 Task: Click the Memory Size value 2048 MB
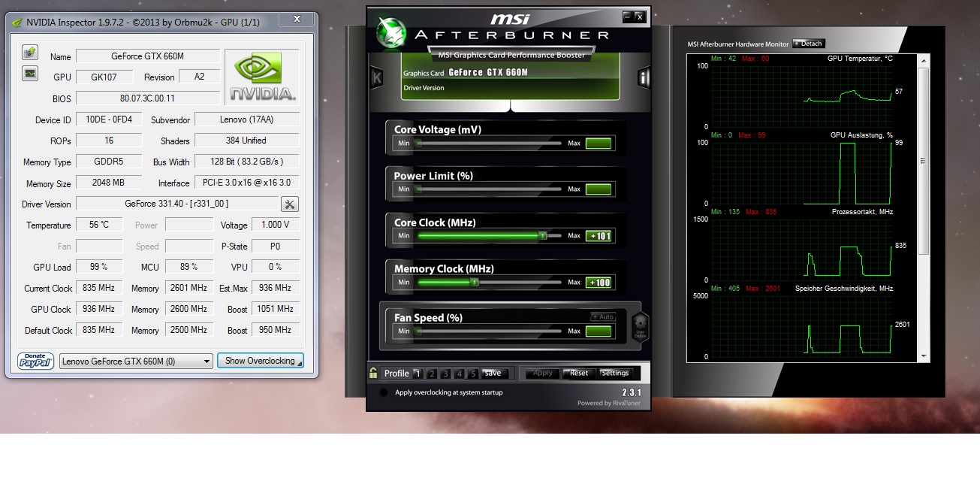(x=109, y=183)
